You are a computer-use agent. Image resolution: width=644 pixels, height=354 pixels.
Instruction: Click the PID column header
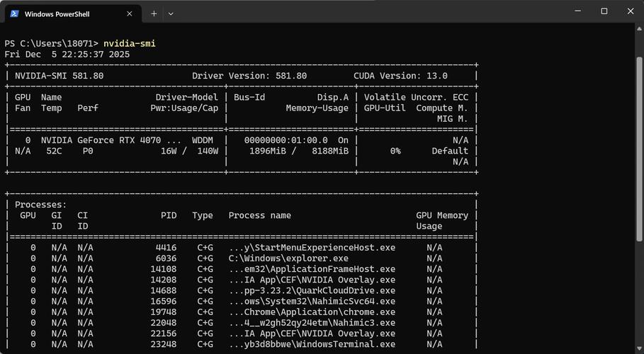(x=169, y=215)
